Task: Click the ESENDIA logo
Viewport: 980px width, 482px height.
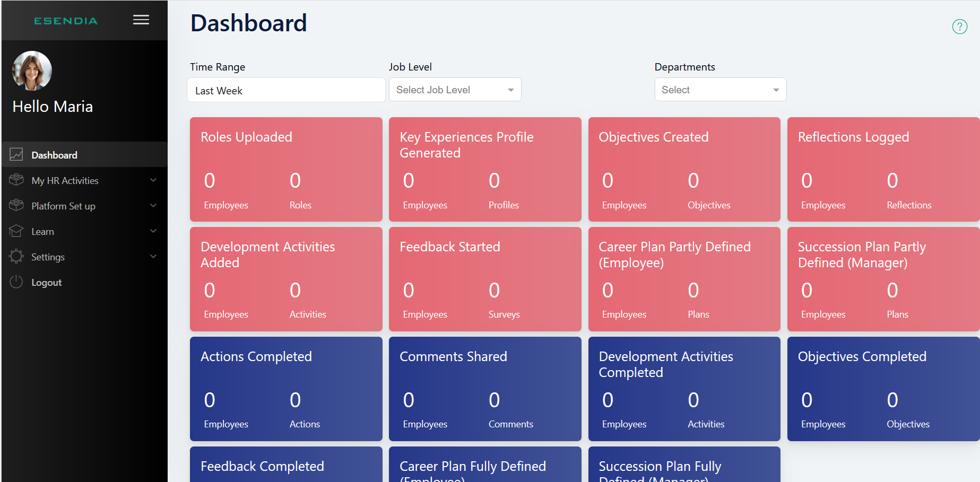Action: [x=66, y=21]
